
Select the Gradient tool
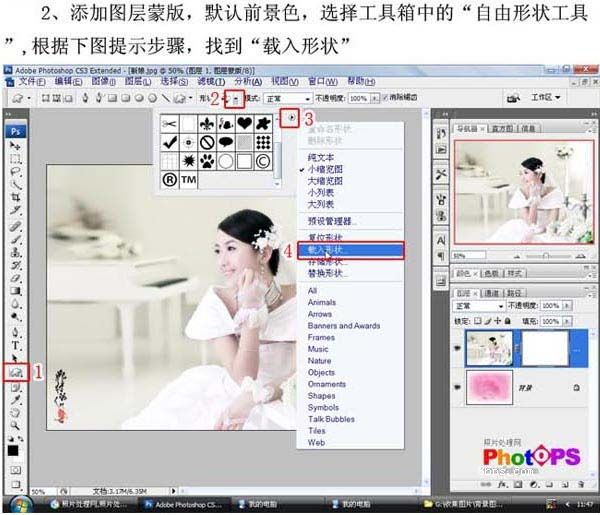click(15, 291)
